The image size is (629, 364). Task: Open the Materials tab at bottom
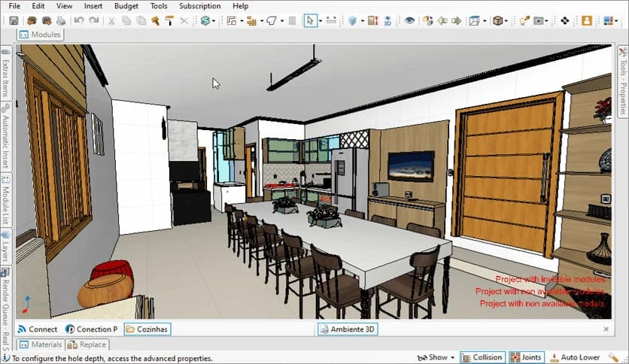(x=41, y=344)
